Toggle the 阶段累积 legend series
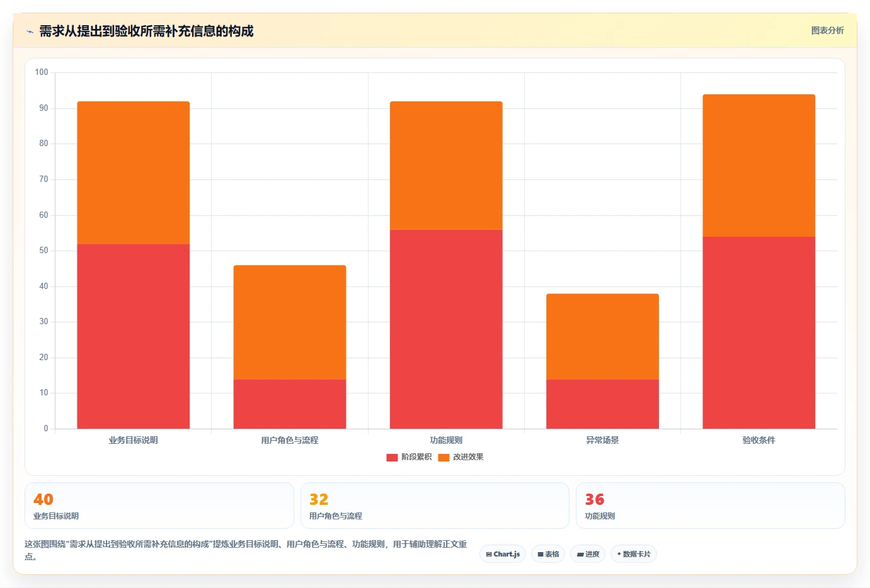This screenshot has height=588, width=870. point(409,457)
